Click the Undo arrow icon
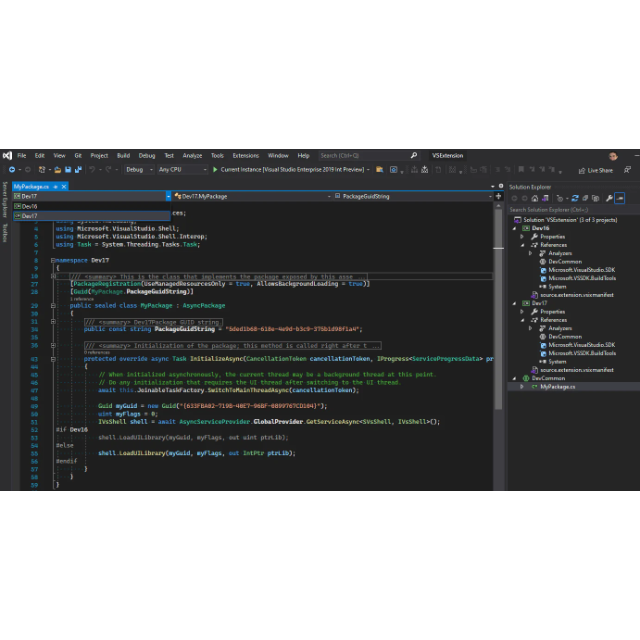The image size is (640, 640). [x=92, y=170]
